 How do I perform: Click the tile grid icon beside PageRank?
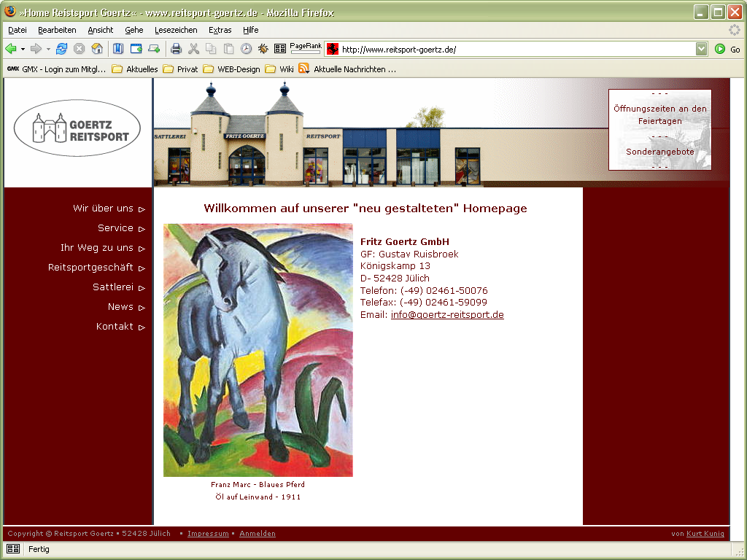(x=280, y=49)
